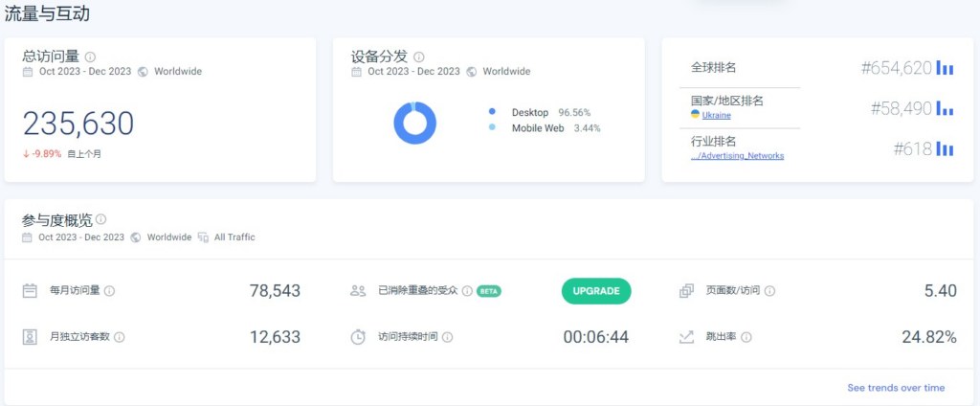Click Mobile Web legend light-blue dot
The image size is (980, 406).
[x=492, y=127]
